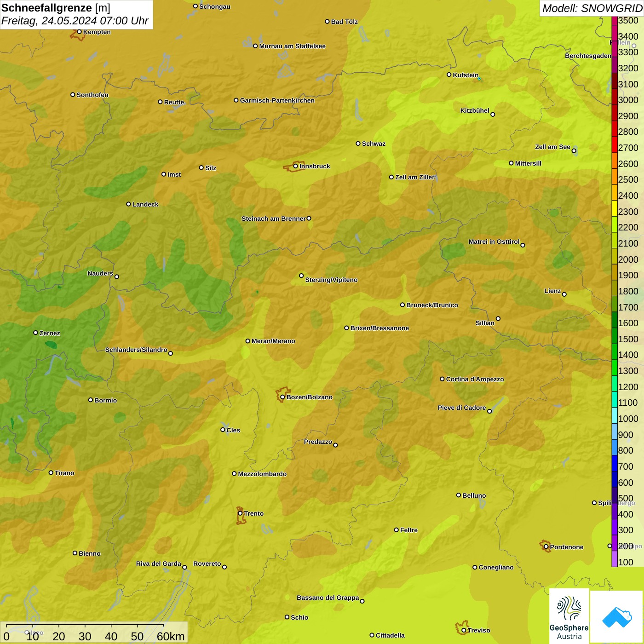Click the 2300 m yellow legend swatch

click(x=615, y=208)
